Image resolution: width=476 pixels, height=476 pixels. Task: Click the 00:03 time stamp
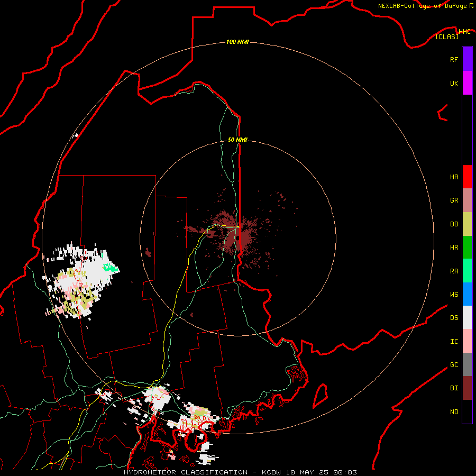tap(345, 472)
